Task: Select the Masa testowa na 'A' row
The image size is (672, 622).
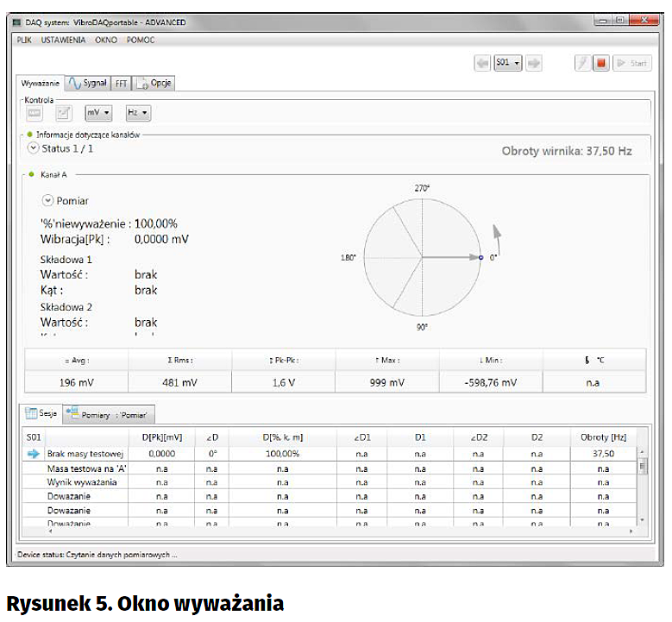Action: coord(85,468)
